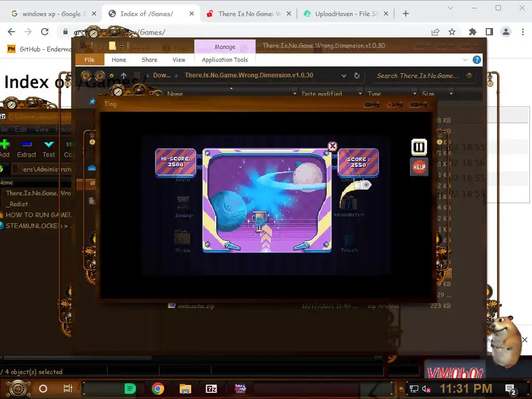Click Add button in 7-Zip toolbar
Viewport: 532px width, 399px height.
[x=5, y=149]
